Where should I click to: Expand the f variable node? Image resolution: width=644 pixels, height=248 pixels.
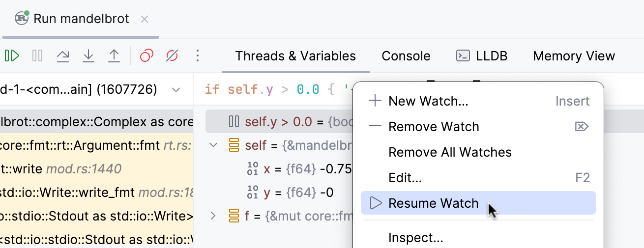[213, 216]
